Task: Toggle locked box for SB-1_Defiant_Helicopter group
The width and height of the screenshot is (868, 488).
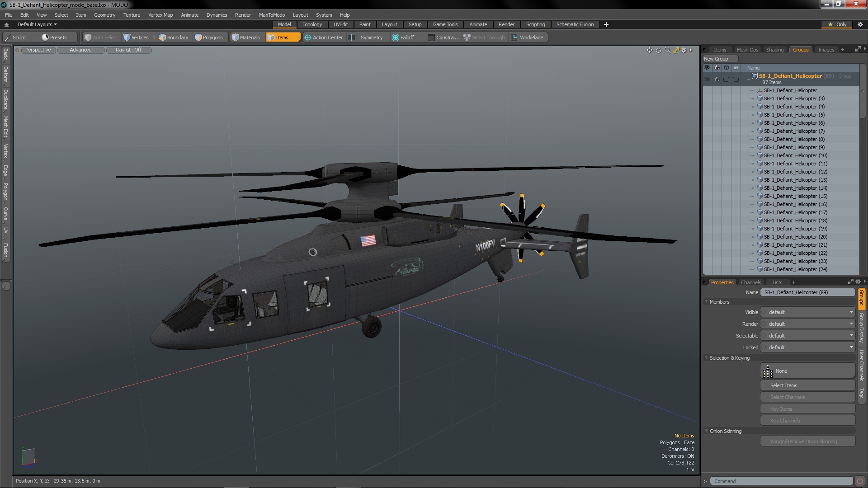Action: 736,79
